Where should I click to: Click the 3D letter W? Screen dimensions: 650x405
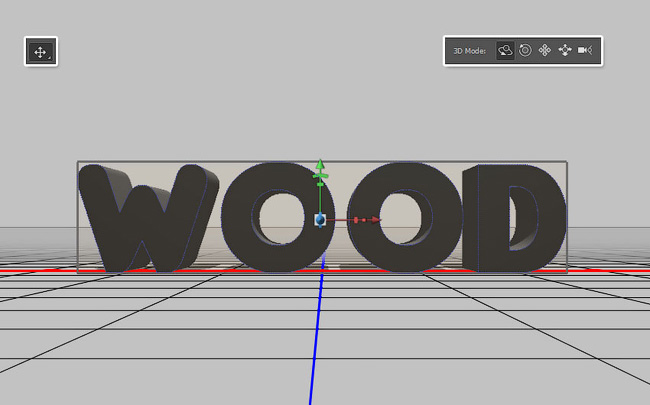point(147,218)
